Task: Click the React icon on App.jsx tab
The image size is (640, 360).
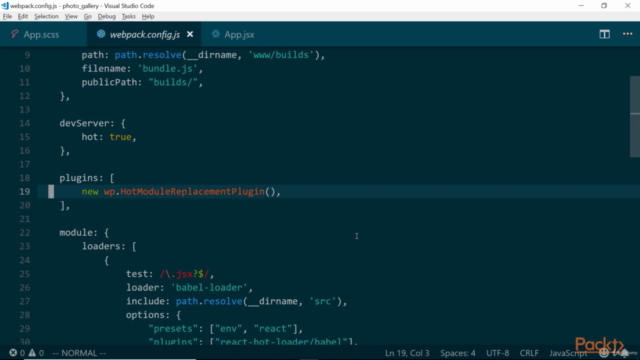Action: (215, 34)
